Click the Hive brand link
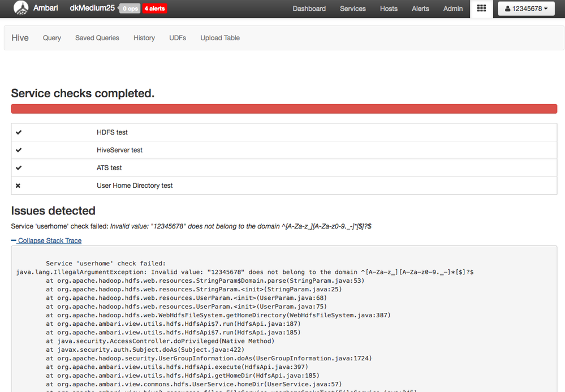 20,38
